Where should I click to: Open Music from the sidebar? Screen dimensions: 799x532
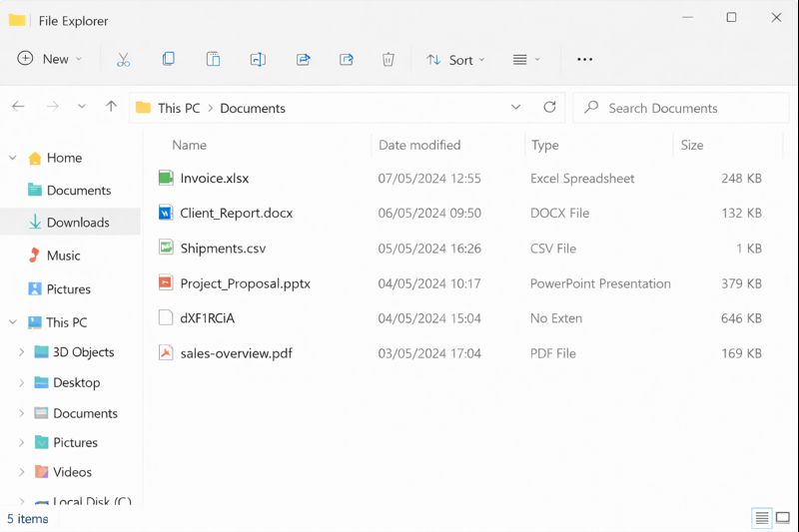[63, 256]
